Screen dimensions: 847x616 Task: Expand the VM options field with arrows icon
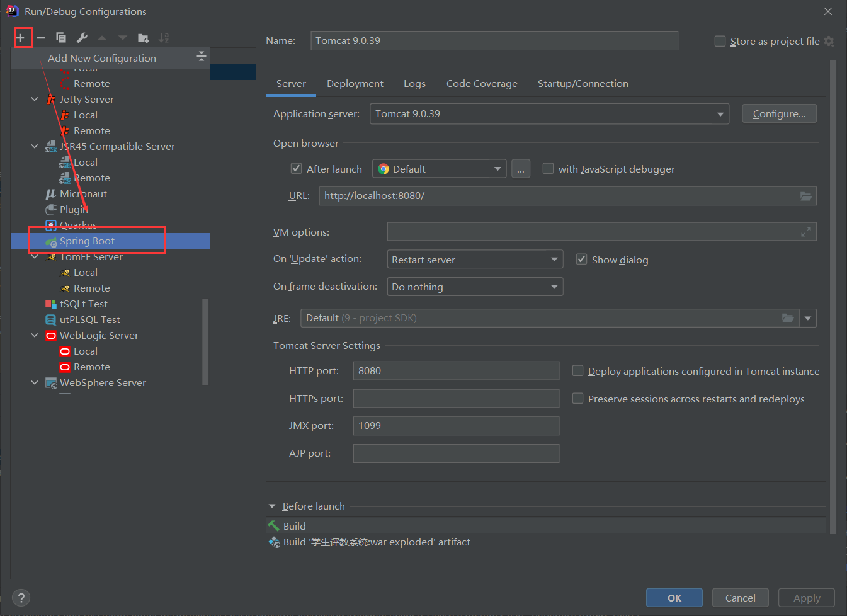point(806,232)
